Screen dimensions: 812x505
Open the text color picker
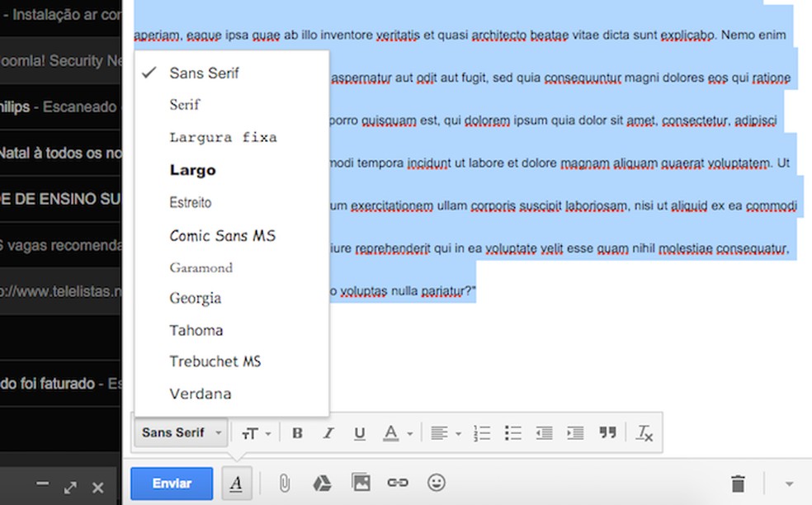(394, 432)
